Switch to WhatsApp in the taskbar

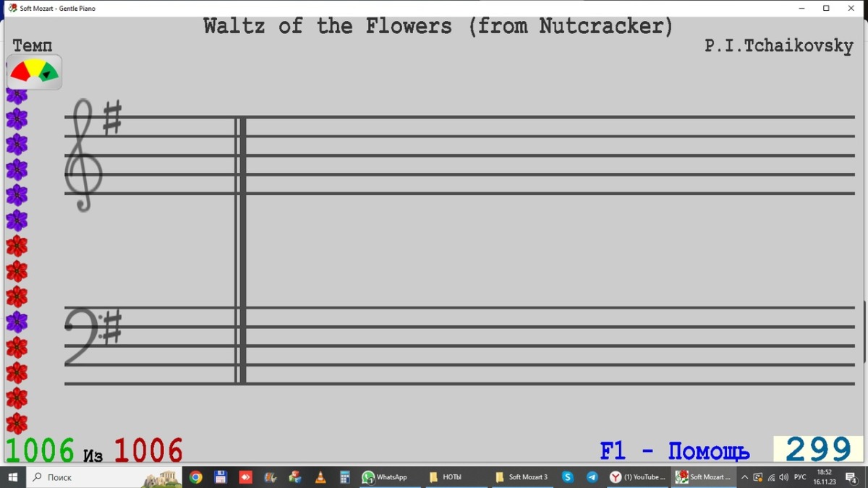[389, 477]
